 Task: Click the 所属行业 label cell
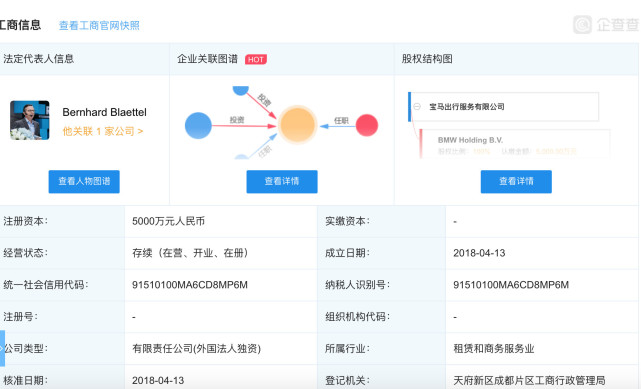point(381,349)
